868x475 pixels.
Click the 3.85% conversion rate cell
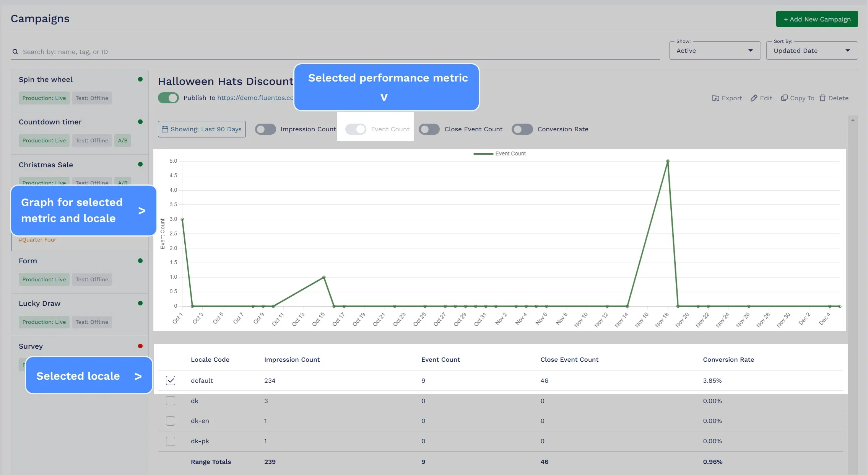712,380
